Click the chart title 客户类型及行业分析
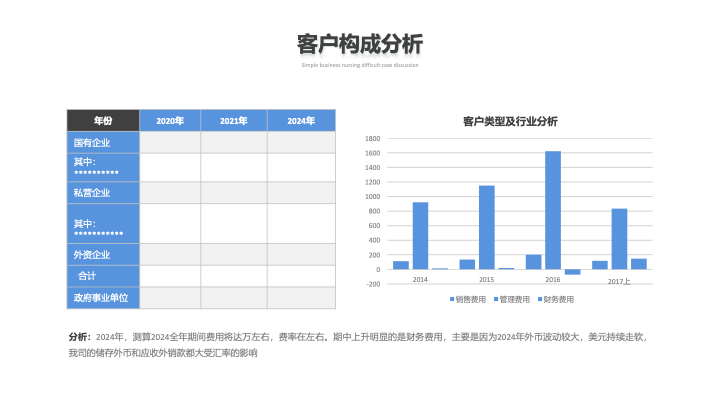Image resolution: width=720 pixels, height=405 pixels. 510,121
